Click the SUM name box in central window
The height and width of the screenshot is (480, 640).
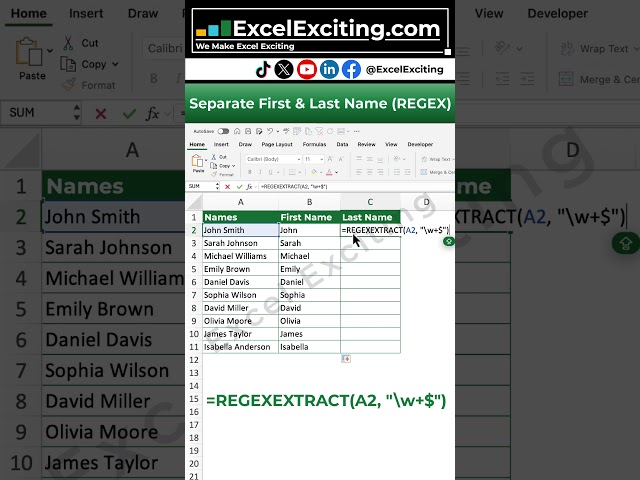200,187
